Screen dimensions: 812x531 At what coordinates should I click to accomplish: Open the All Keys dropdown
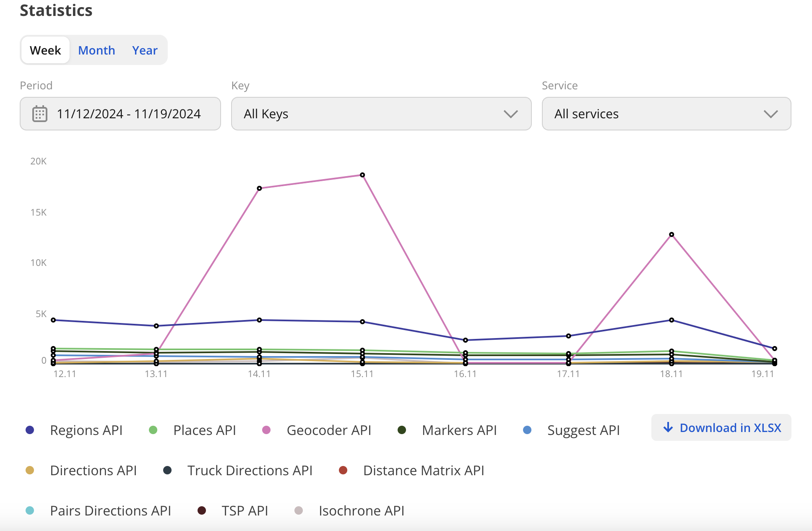(381, 114)
